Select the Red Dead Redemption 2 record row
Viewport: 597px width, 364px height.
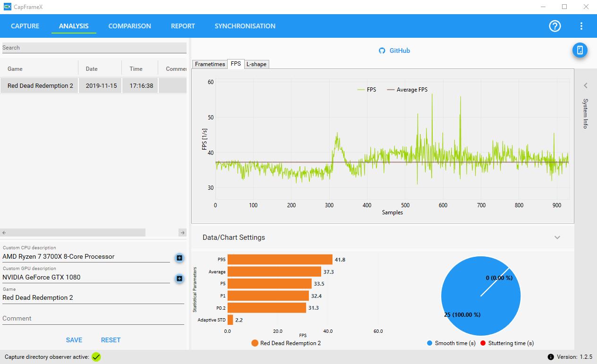coord(94,86)
